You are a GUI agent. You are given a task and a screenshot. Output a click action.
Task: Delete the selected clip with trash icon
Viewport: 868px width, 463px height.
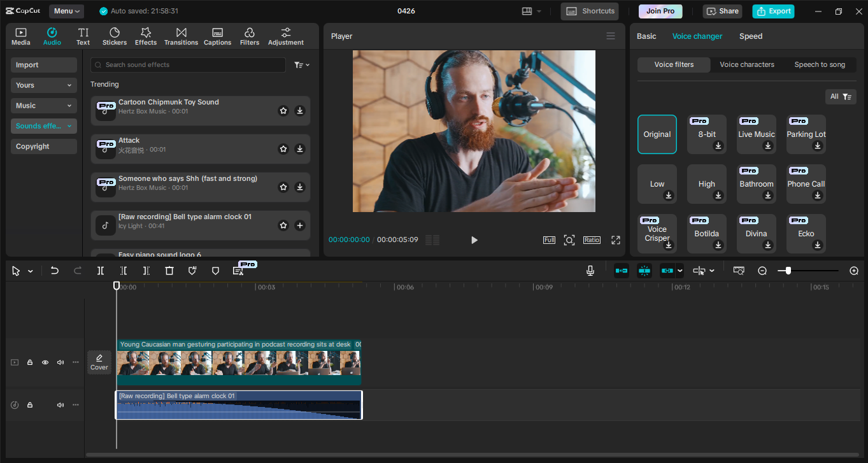click(169, 271)
